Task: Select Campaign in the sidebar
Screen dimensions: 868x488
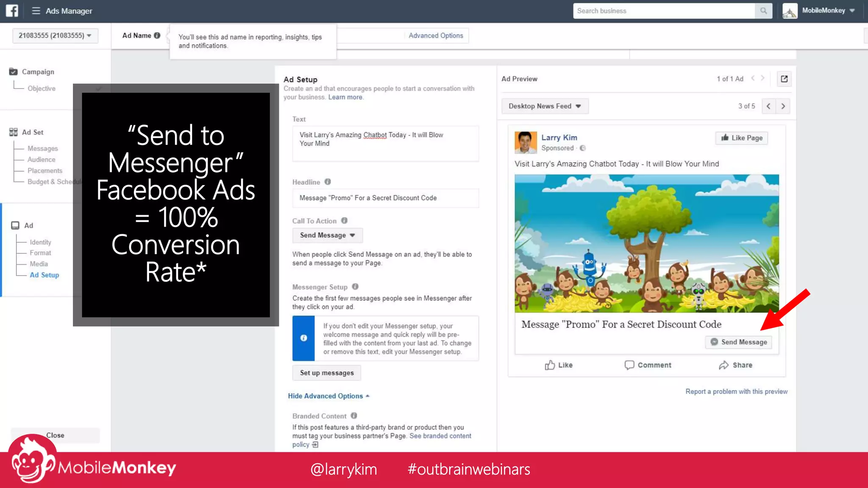Action: click(38, 72)
